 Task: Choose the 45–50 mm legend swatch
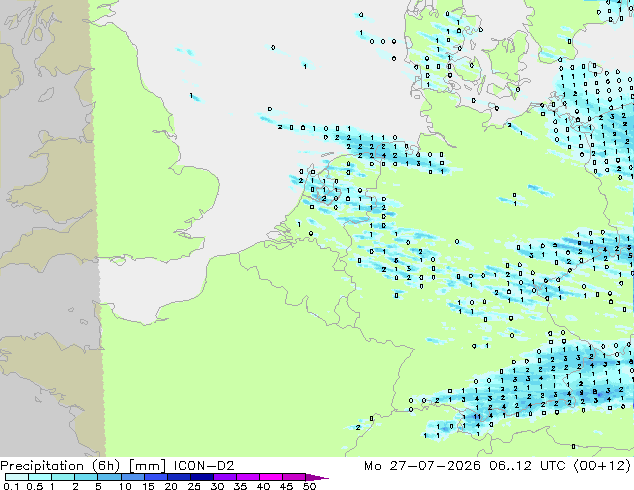pos(294,477)
